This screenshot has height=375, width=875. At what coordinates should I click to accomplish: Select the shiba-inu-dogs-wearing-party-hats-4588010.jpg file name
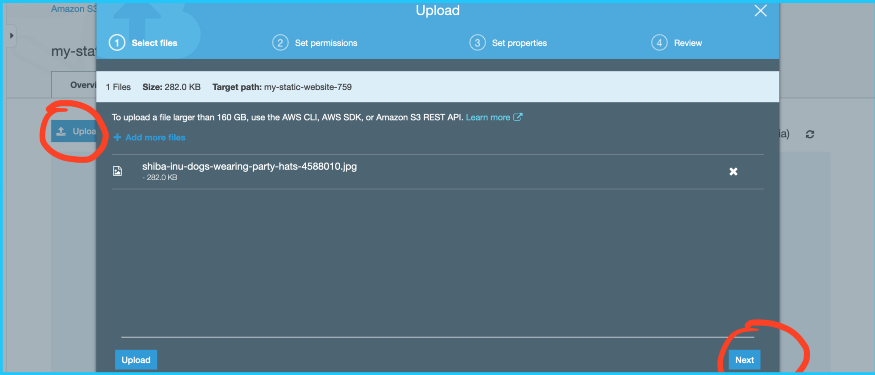click(x=249, y=166)
